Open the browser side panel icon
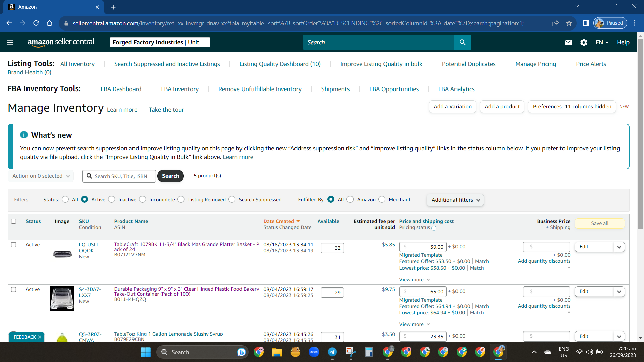 586,23
